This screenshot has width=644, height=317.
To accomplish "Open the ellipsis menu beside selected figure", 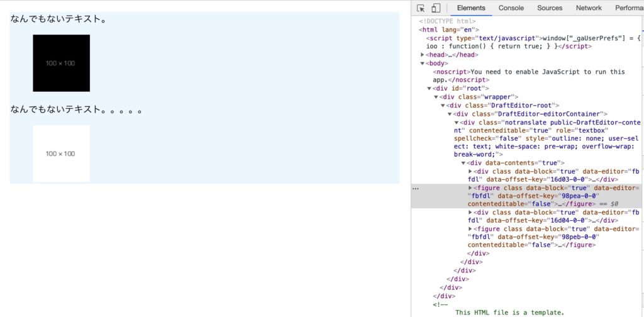I will pos(416,189).
